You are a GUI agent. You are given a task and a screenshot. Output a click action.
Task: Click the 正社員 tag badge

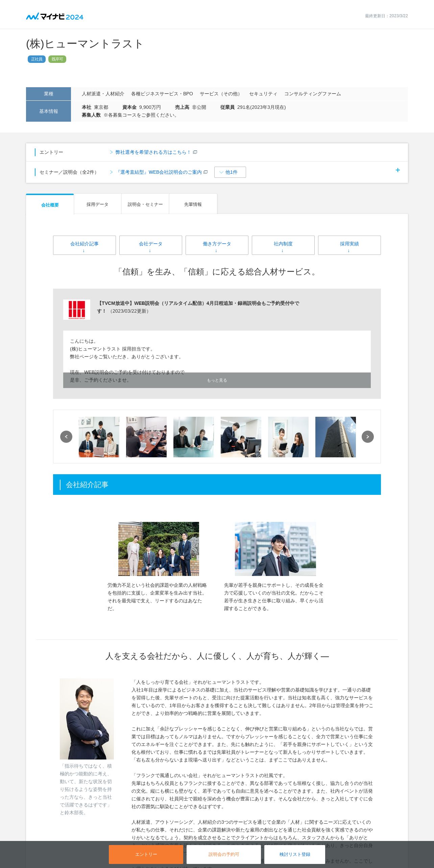tap(37, 59)
